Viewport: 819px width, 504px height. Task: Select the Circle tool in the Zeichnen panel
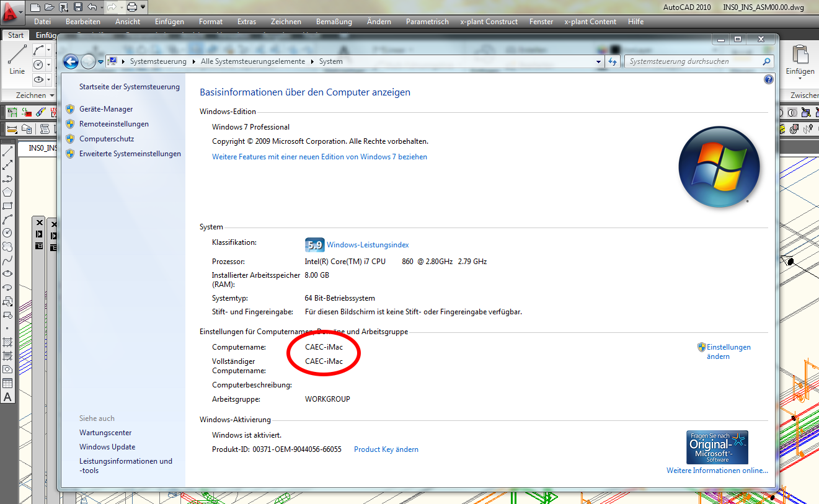[39, 64]
